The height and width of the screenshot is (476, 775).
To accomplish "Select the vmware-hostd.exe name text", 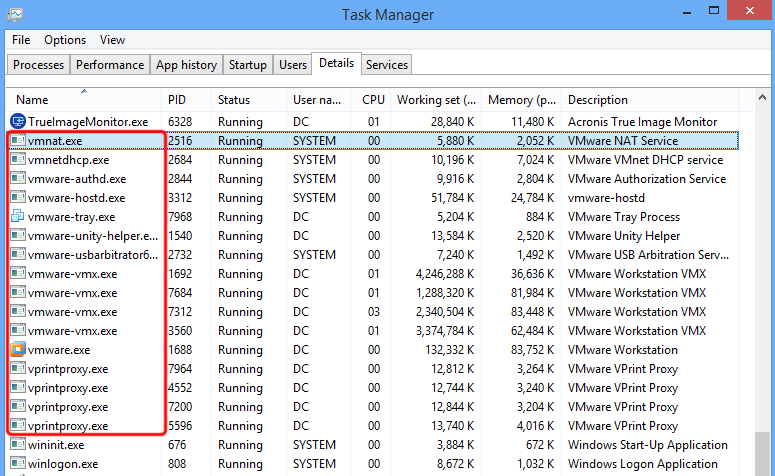I will pyautogui.click(x=77, y=198).
